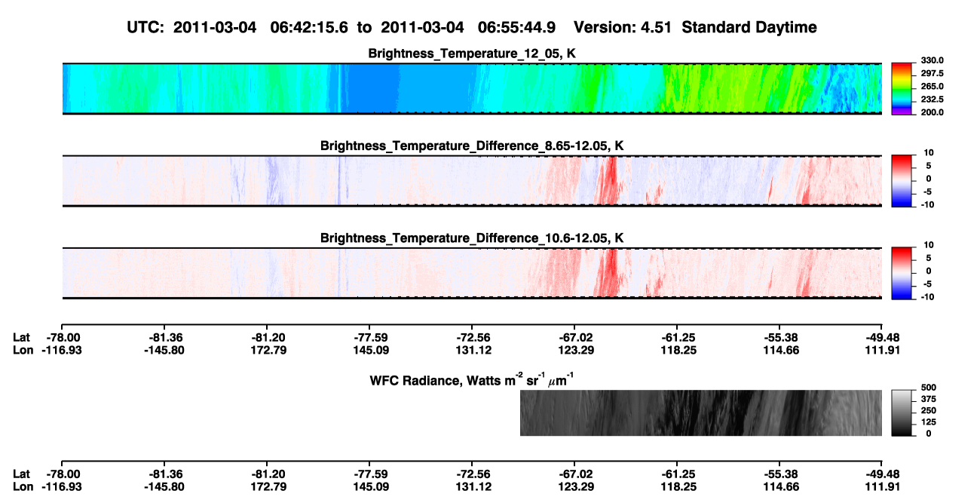980x503 pixels.
Task: Click the 250 label on grayscale bar
Action: 928,410
